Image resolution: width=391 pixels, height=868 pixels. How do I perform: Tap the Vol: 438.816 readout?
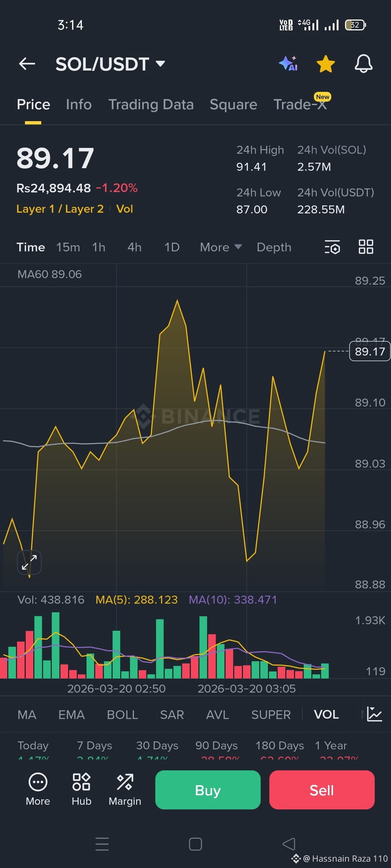coord(51,600)
